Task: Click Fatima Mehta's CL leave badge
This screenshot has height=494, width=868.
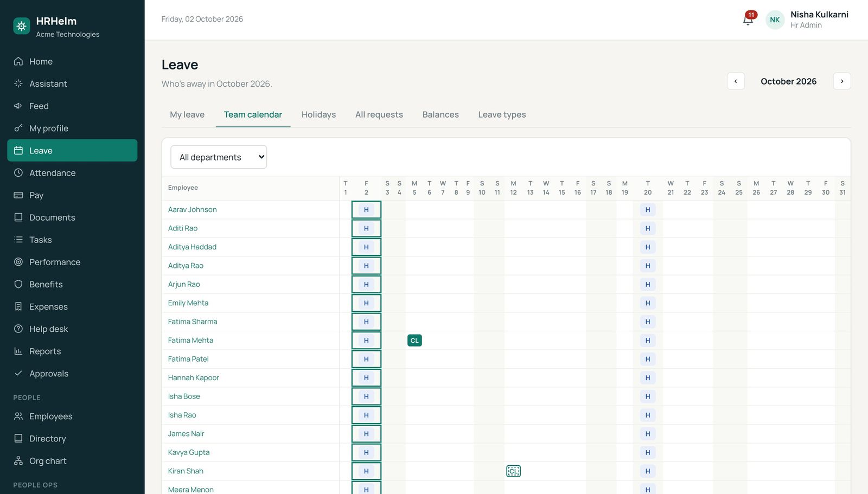Action: [414, 341]
